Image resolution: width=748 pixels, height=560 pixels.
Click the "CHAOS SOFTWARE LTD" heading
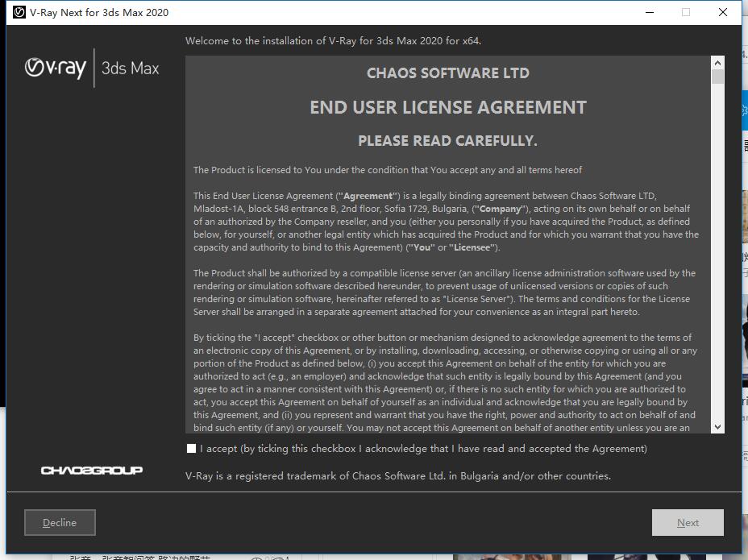tap(448, 73)
